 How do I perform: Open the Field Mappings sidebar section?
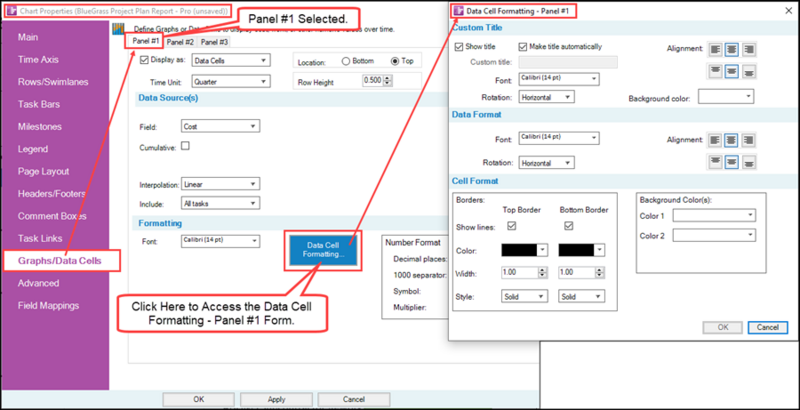48,305
